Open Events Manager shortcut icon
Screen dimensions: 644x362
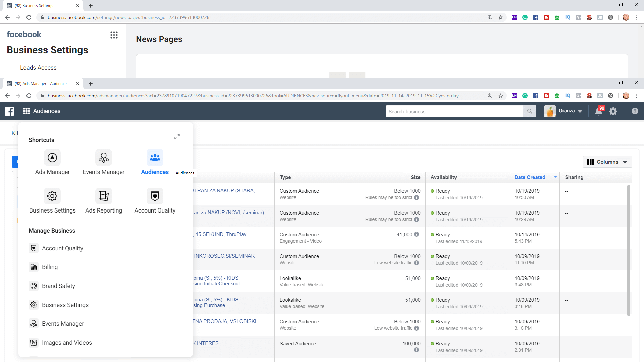(x=103, y=158)
